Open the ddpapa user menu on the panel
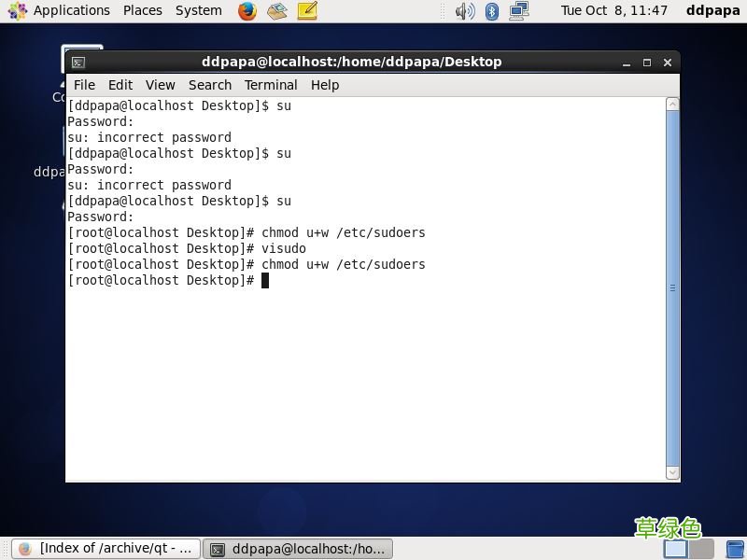 [712, 10]
